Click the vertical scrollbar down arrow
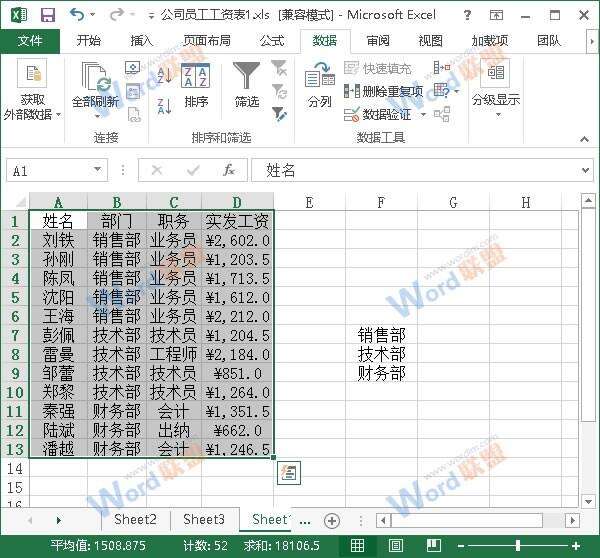The width and height of the screenshot is (600, 558). click(x=588, y=500)
